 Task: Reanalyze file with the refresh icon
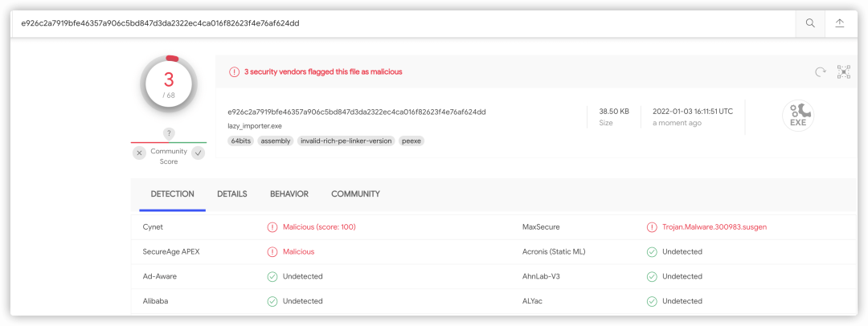[821, 71]
